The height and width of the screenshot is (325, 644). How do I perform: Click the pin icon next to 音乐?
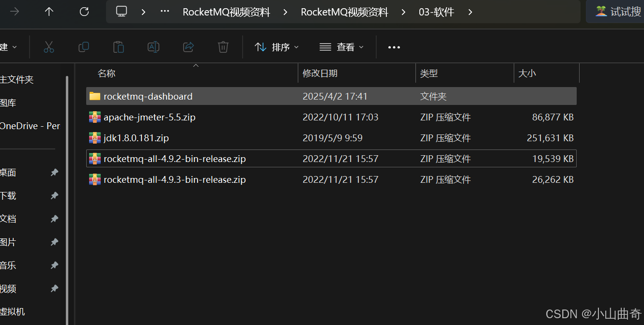click(55, 266)
